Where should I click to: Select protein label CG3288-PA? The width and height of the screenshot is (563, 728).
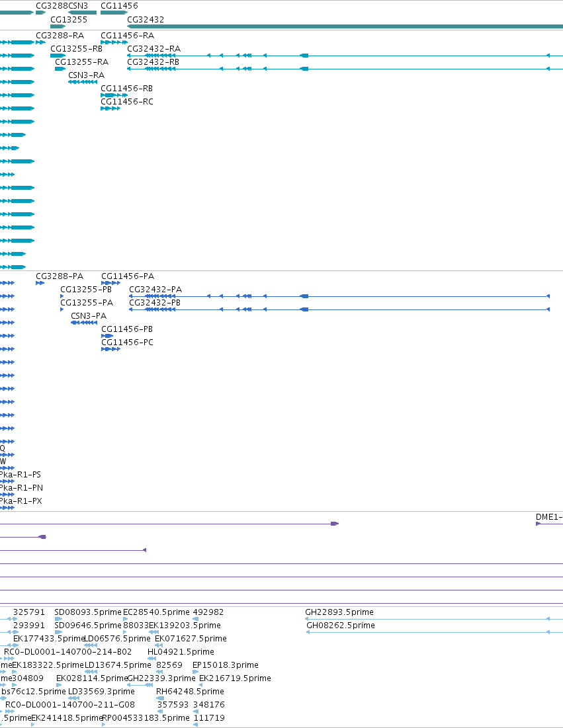(60, 276)
